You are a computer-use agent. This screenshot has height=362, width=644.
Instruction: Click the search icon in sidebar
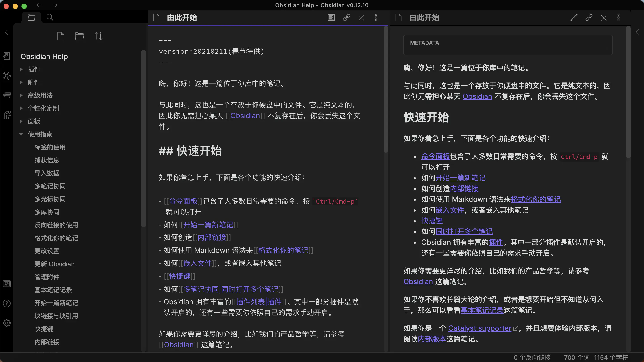point(50,17)
